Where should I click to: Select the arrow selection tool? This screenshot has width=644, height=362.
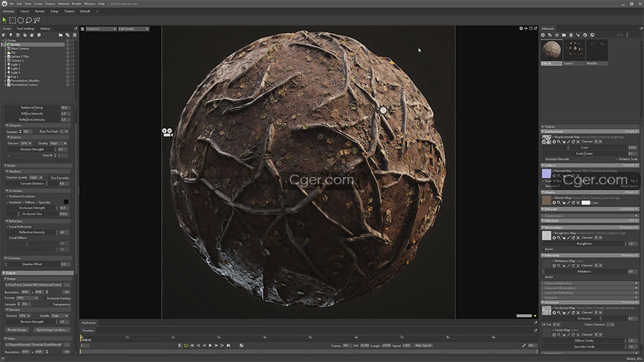[x=4, y=20]
